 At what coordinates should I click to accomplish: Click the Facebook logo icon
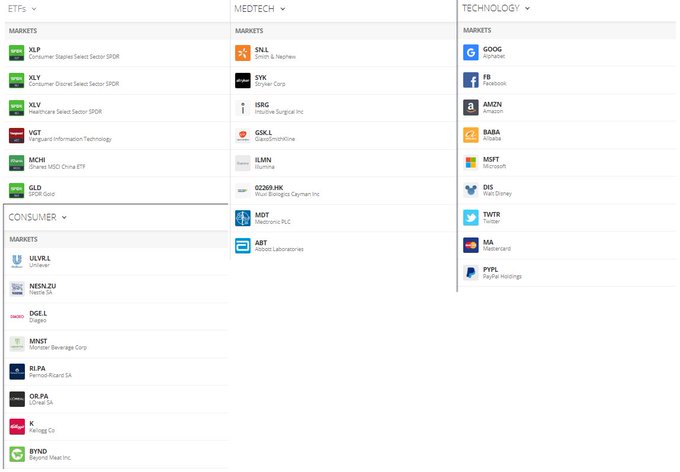471,80
